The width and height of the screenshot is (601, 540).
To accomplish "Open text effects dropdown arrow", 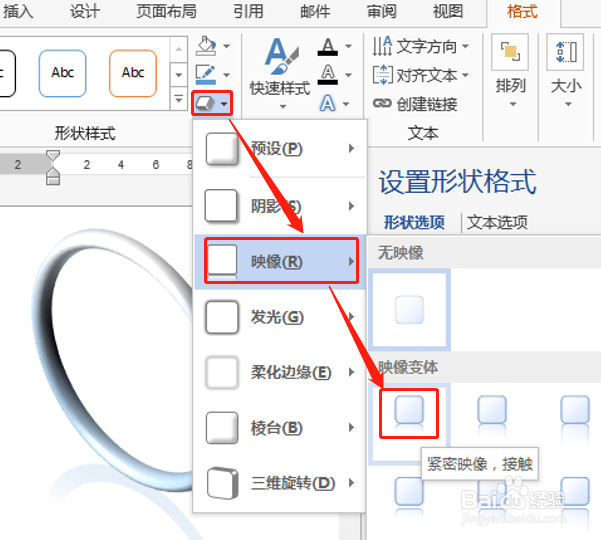I will (346, 103).
